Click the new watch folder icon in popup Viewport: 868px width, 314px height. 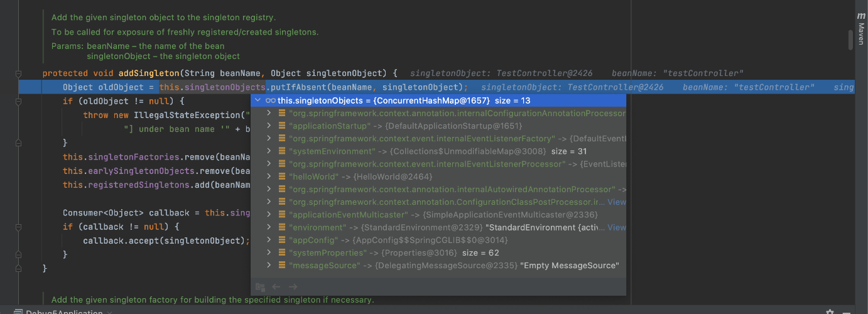pos(260,287)
